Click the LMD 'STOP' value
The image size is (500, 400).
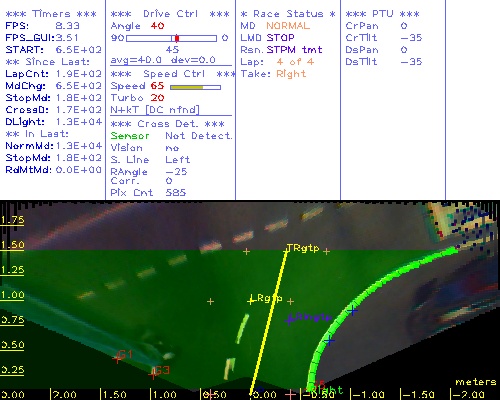point(280,38)
